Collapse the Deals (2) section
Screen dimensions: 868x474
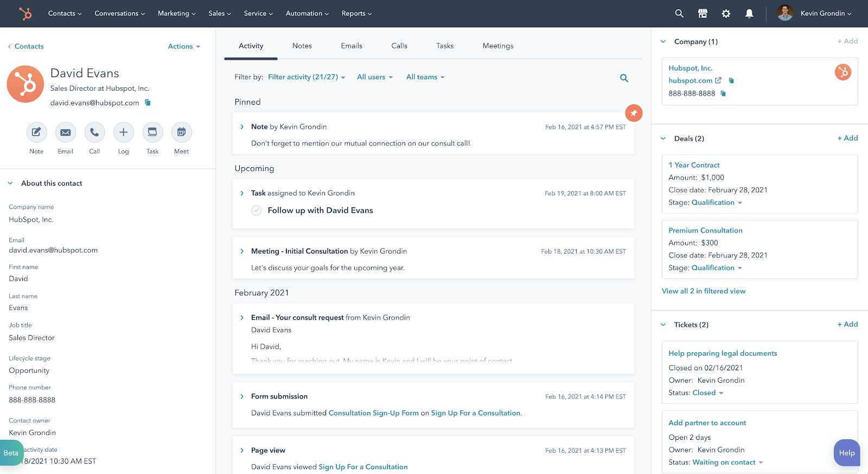tap(663, 138)
